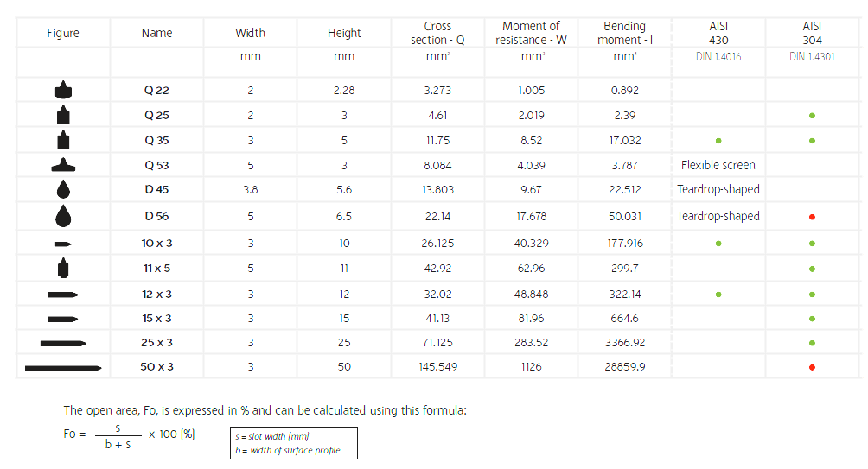The width and height of the screenshot is (868, 469).
Task: Click the Flexible screen text
Action: tap(718, 165)
